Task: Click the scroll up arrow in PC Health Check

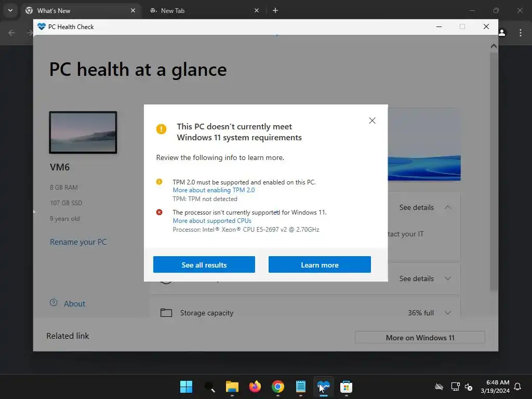Action: click(x=494, y=46)
